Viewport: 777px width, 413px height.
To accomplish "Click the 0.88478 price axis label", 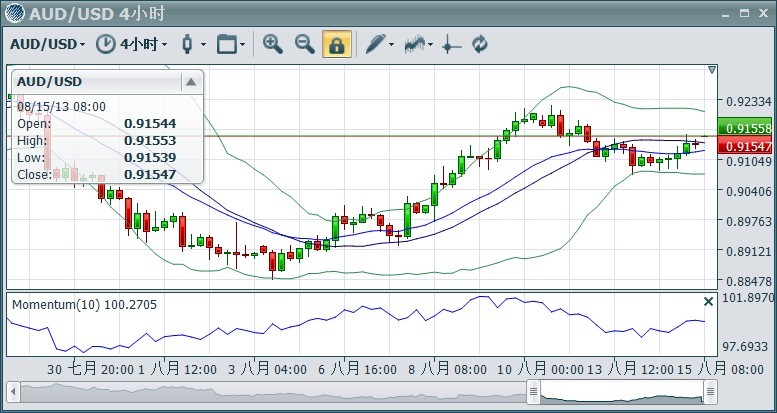I will (x=749, y=282).
